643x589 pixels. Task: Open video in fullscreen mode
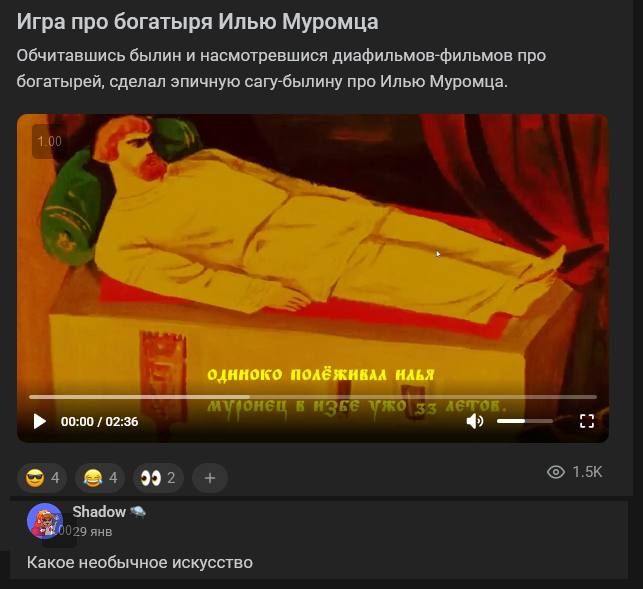pyautogui.click(x=587, y=421)
